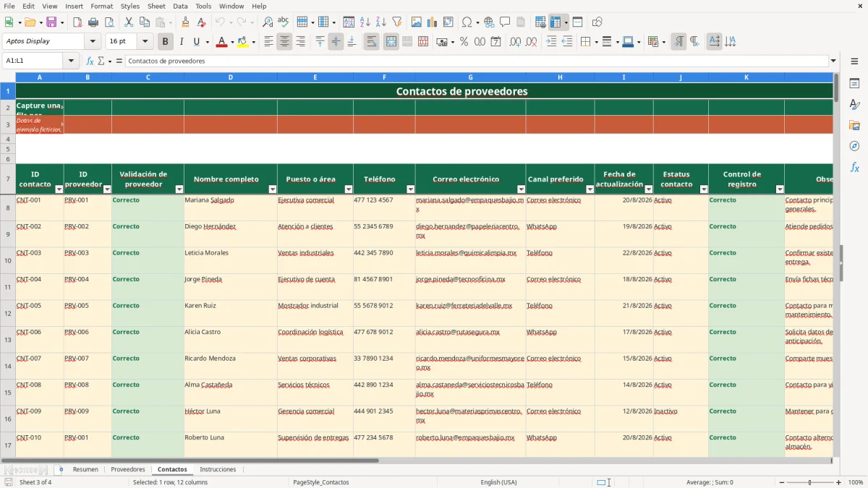Click row header 12
The height and width of the screenshot is (488, 868).
point(8,313)
